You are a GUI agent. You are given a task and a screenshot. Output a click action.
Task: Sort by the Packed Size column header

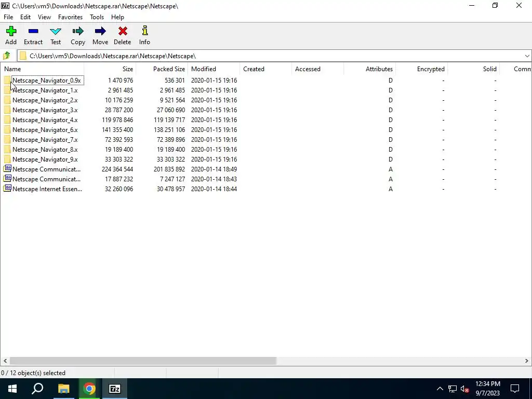click(x=162, y=69)
